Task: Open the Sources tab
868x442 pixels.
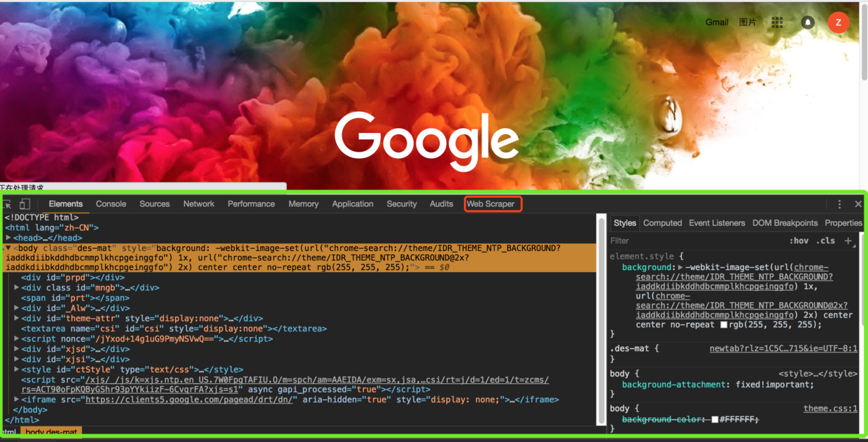Action: (155, 204)
